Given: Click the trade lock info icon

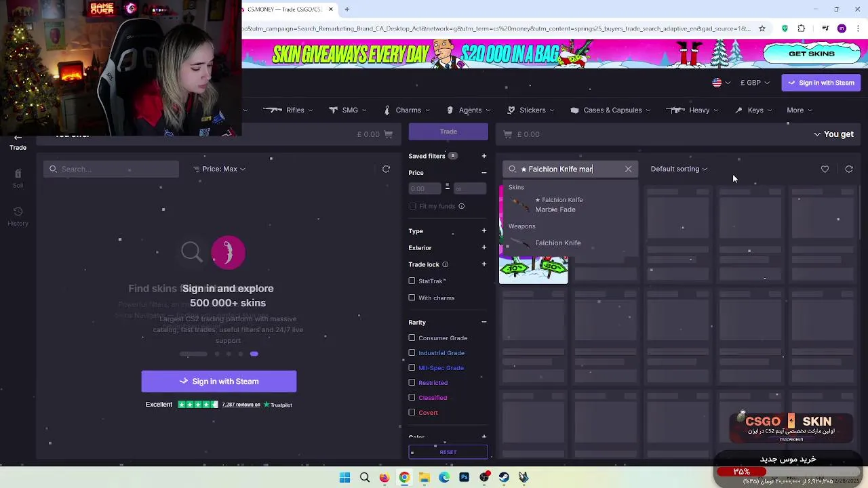Looking at the screenshot, I should [445, 264].
